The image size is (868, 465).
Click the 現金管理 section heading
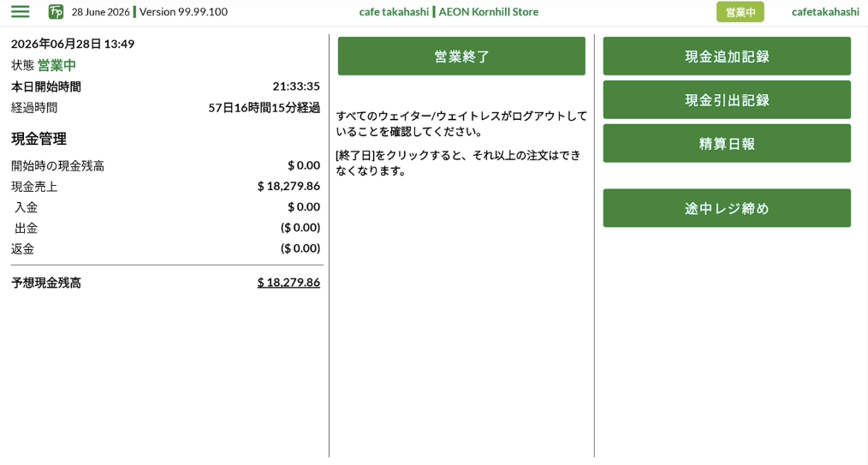pos(39,139)
